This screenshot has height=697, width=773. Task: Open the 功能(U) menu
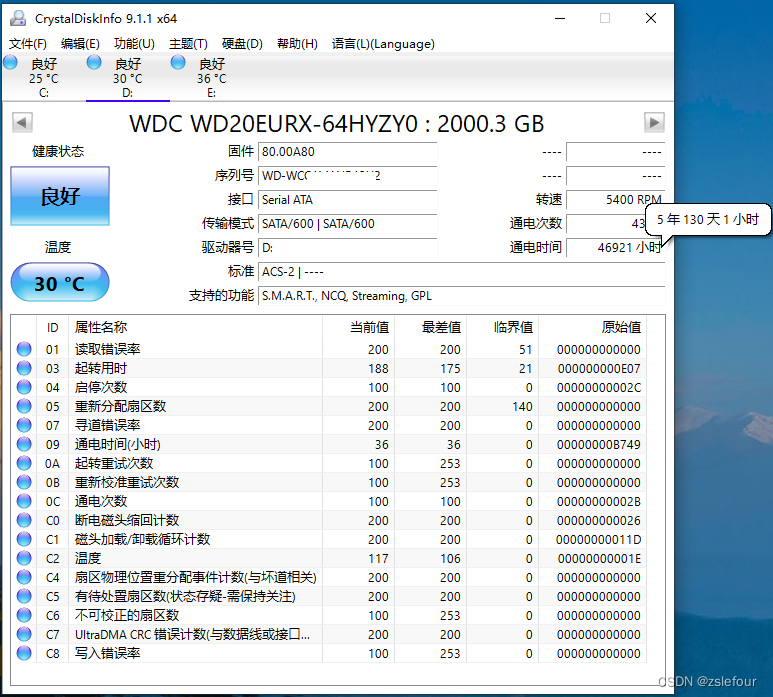click(134, 44)
